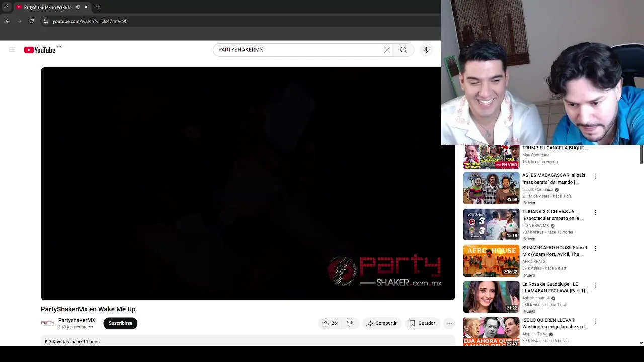This screenshot has height=362, width=644.
Task: Open La Rosa de Guadalupe thumbnail
Action: click(491, 297)
